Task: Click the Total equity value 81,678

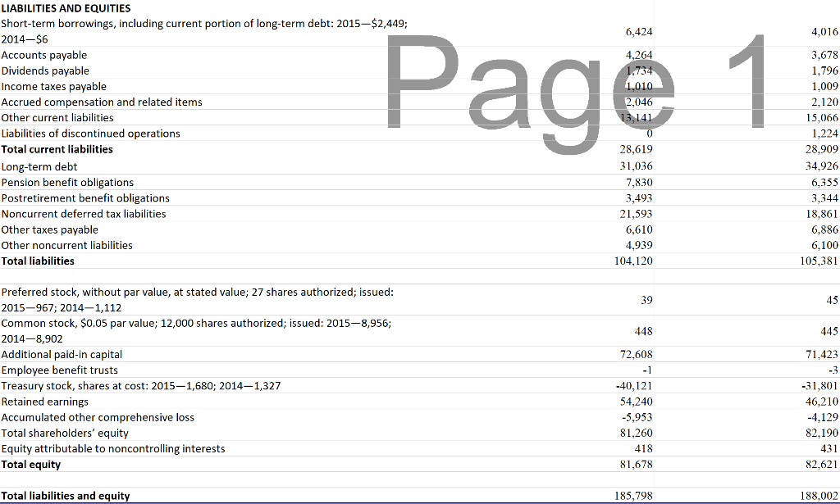Action: tap(637, 464)
